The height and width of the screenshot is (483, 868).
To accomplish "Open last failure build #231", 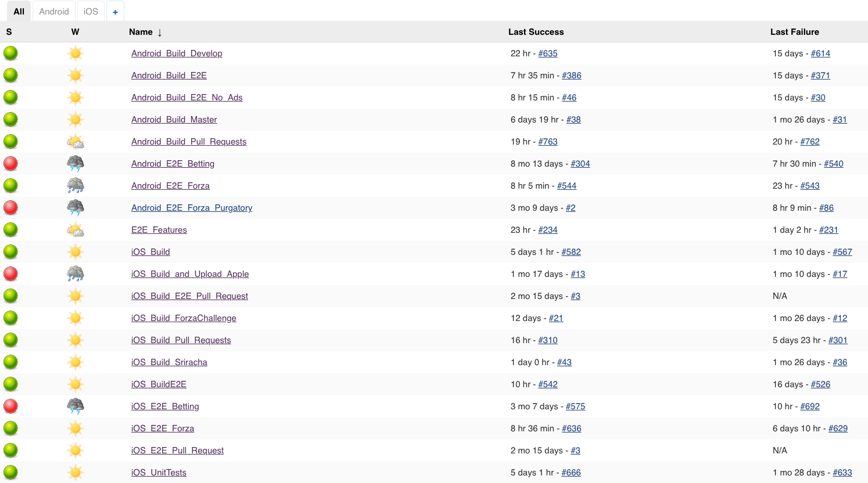I will pyautogui.click(x=829, y=230).
